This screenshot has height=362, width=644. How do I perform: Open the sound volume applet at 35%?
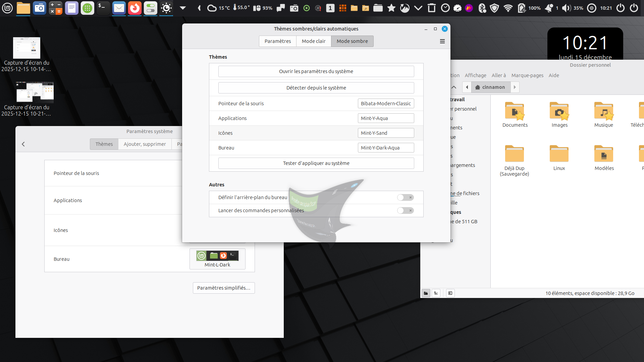(573, 8)
